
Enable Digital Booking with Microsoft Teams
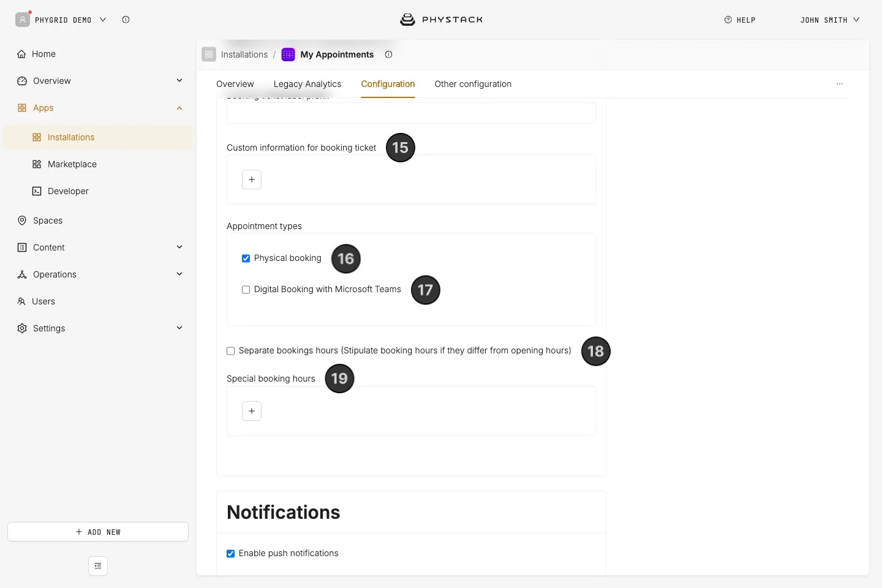tap(246, 290)
